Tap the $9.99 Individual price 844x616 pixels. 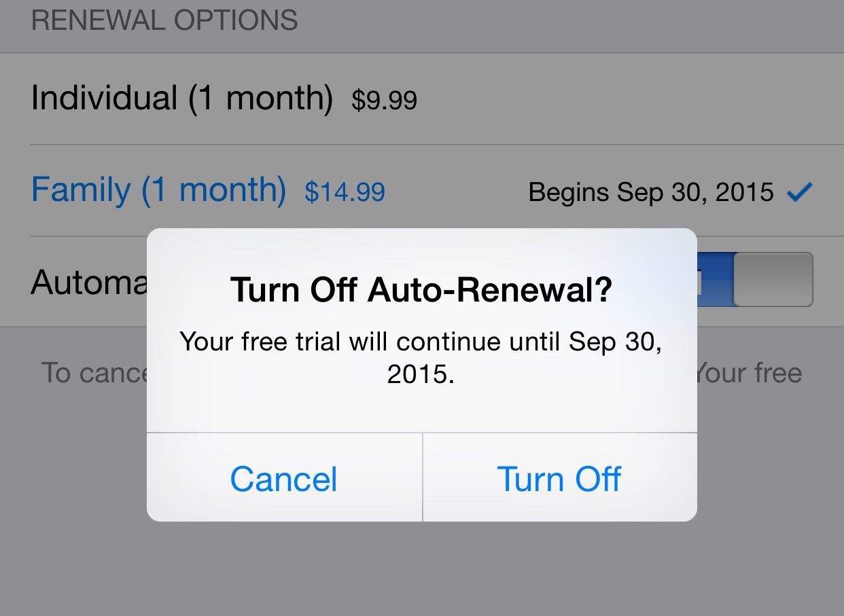point(384,101)
